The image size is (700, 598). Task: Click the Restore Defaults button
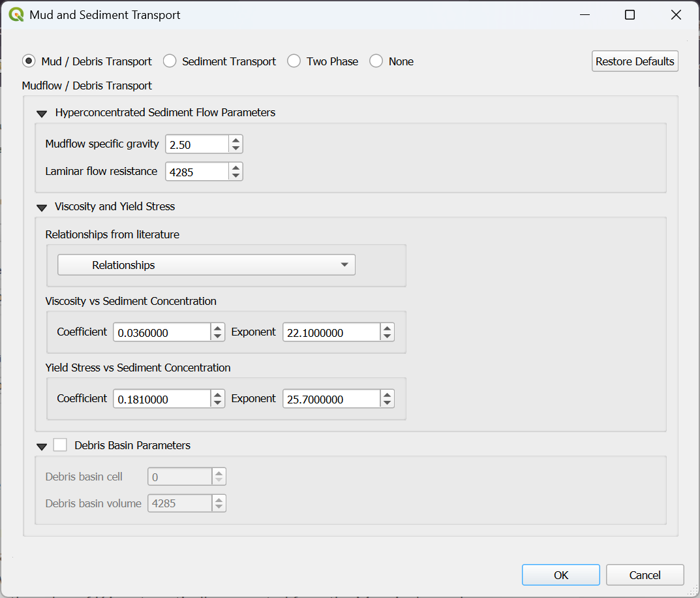pyautogui.click(x=635, y=61)
